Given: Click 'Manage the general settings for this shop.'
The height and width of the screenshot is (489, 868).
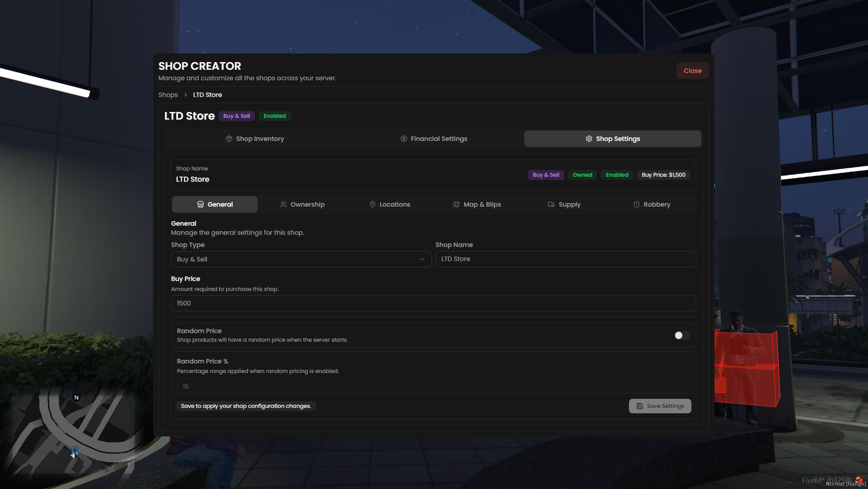Looking at the screenshot, I should [x=237, y=232].
